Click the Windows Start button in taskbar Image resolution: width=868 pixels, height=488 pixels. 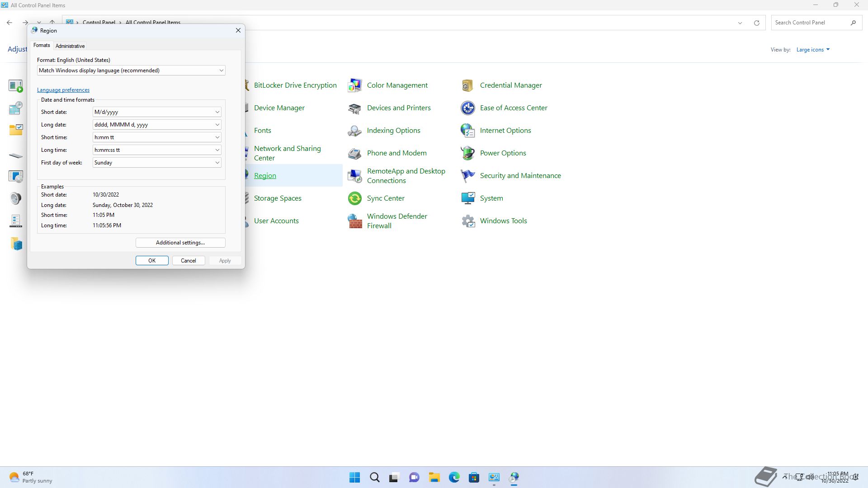tap(355, 477)
